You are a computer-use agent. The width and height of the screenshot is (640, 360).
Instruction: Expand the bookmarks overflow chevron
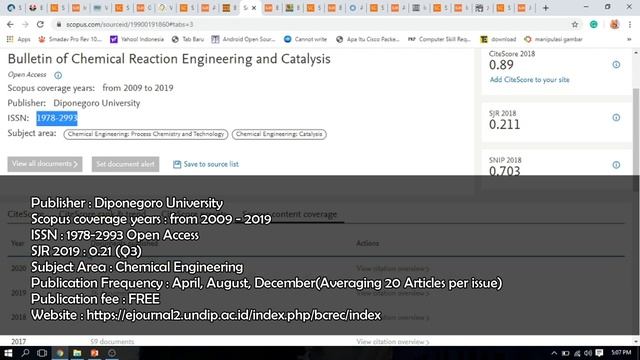point(629,39)
